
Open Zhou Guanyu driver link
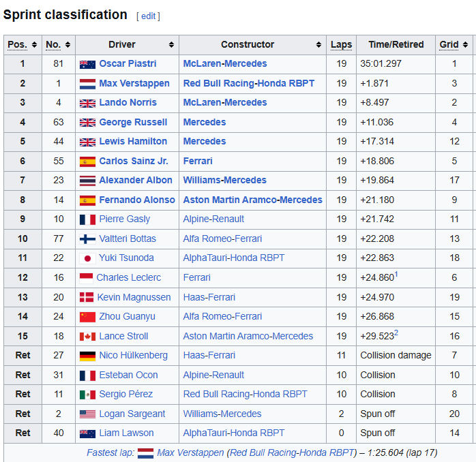pyautogui.click(x=128, y=317)
